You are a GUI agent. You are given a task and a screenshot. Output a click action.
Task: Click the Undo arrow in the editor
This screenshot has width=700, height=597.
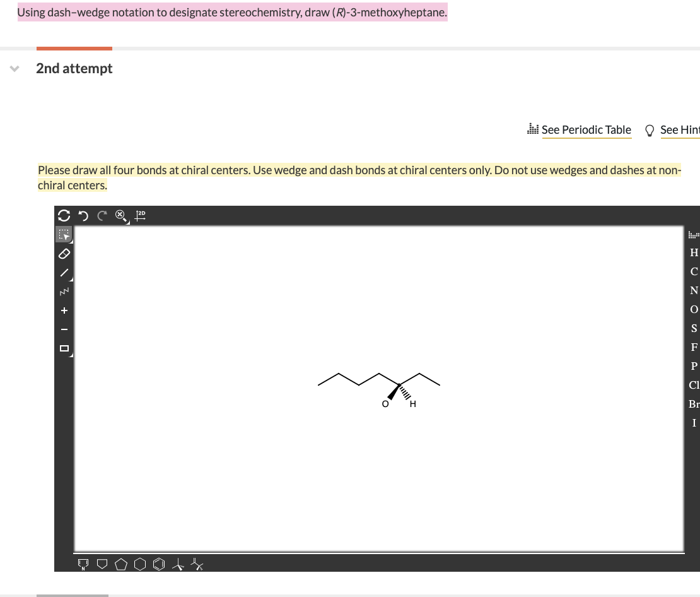coord(83,216)
